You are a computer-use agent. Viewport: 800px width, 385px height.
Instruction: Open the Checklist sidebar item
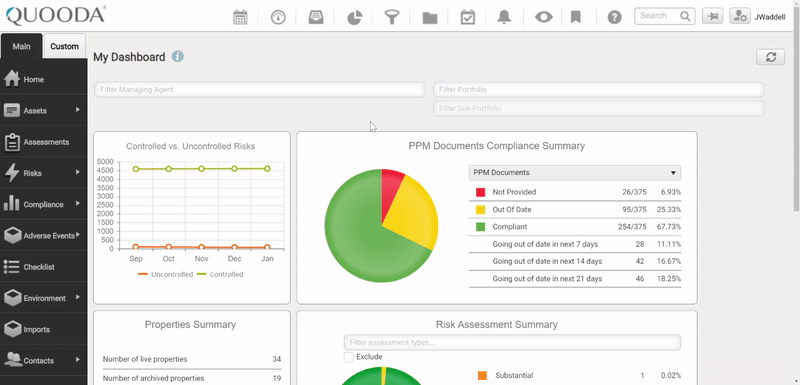click(43, 267)
